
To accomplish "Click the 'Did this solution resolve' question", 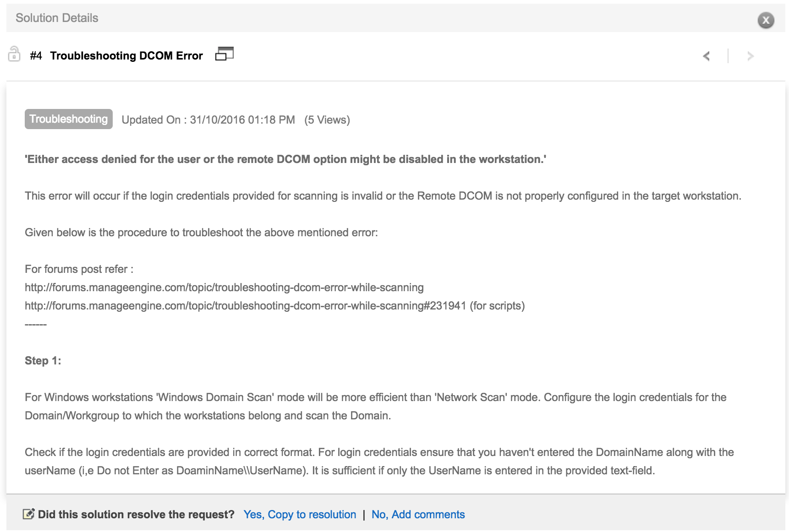I will (x=136, y=515).
